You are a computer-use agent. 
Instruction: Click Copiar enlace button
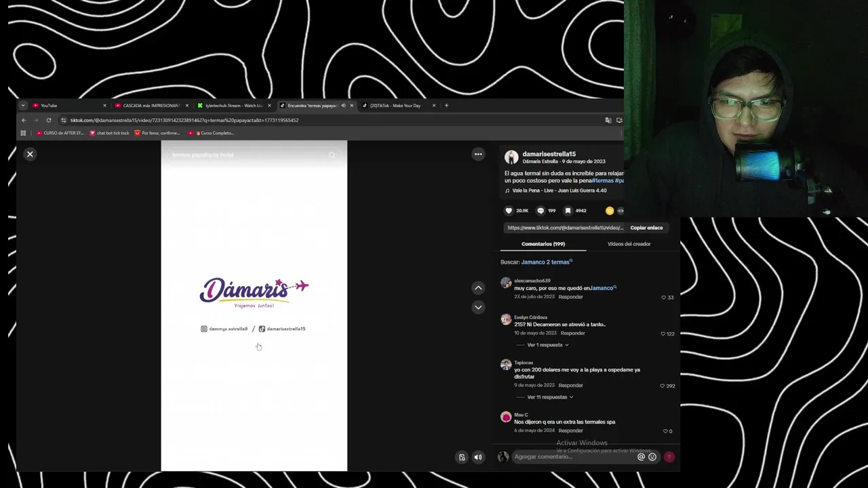[x=646, y=228]
